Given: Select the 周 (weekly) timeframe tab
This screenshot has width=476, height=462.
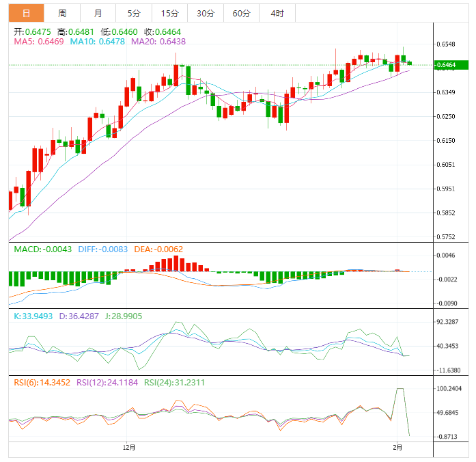Looking at the screenshot, I should coord(62,13).
